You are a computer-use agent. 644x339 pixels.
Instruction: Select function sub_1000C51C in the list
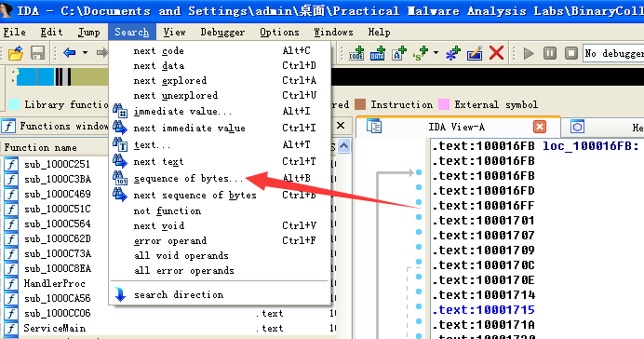tap(57, 209)
